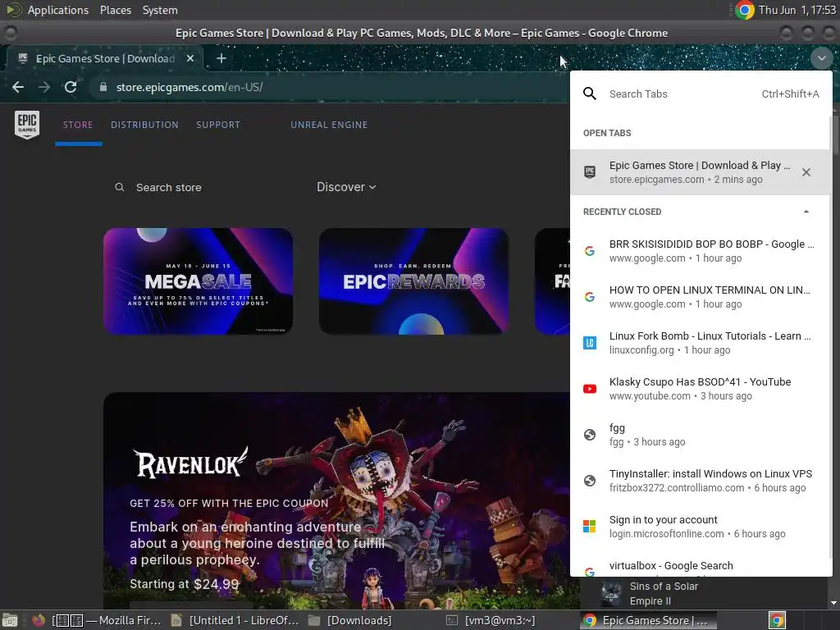Close Epic Games Store entry in open tabs
Viewport: 840px width, 630px height.
coord(806,172)
